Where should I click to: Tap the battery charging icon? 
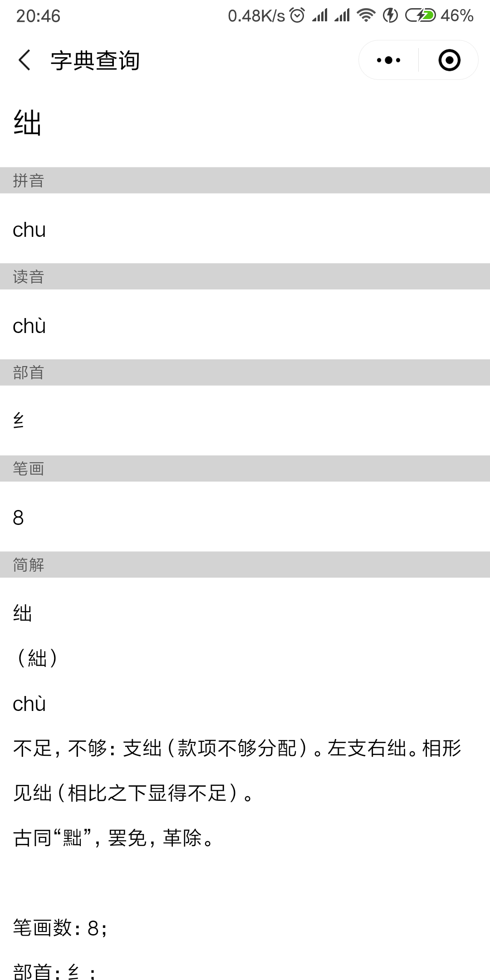[420, 15]
